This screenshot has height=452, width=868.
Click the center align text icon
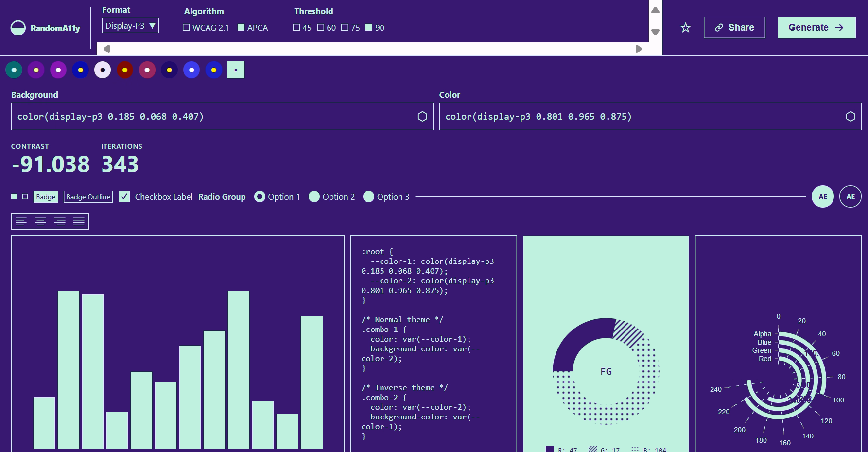point(40,222)
